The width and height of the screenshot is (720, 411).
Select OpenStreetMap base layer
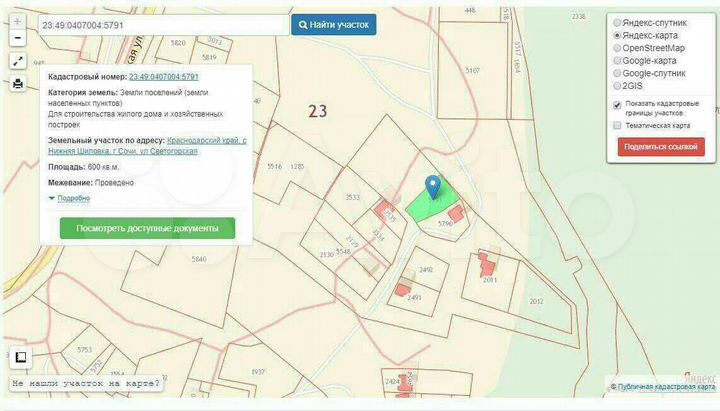pyautogui.click(x=616, y=47)
